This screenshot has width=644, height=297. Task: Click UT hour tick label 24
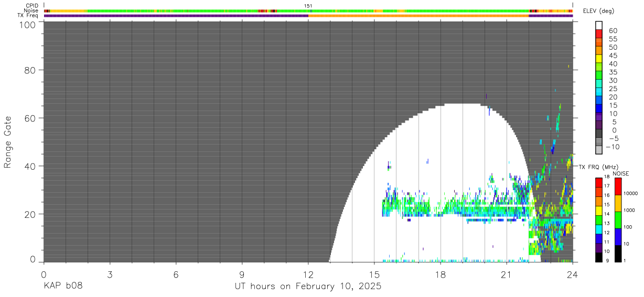point(573,274)
